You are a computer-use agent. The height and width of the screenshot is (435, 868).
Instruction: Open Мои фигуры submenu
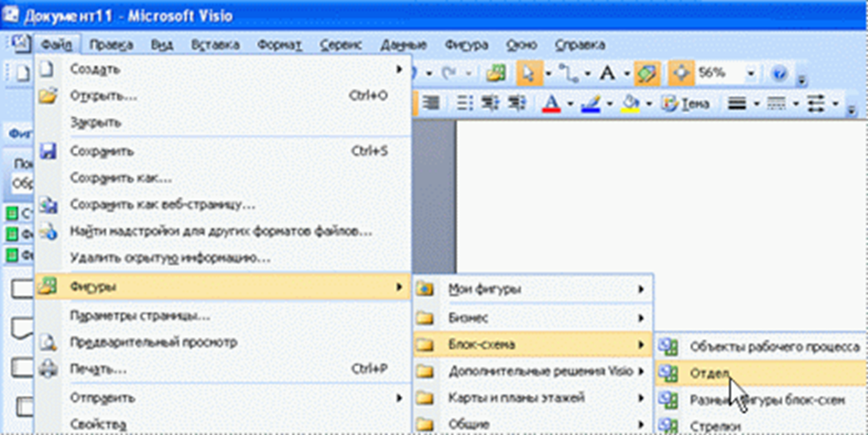tap(533, 288)
